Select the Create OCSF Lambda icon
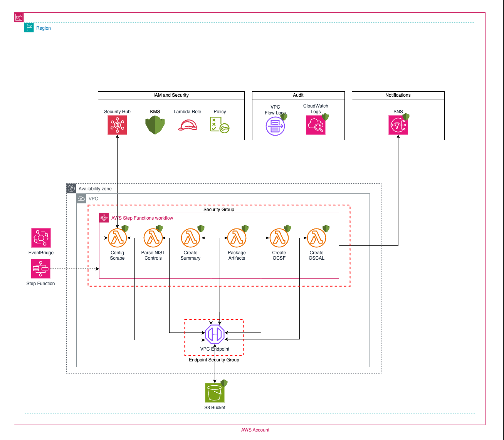 279,238
